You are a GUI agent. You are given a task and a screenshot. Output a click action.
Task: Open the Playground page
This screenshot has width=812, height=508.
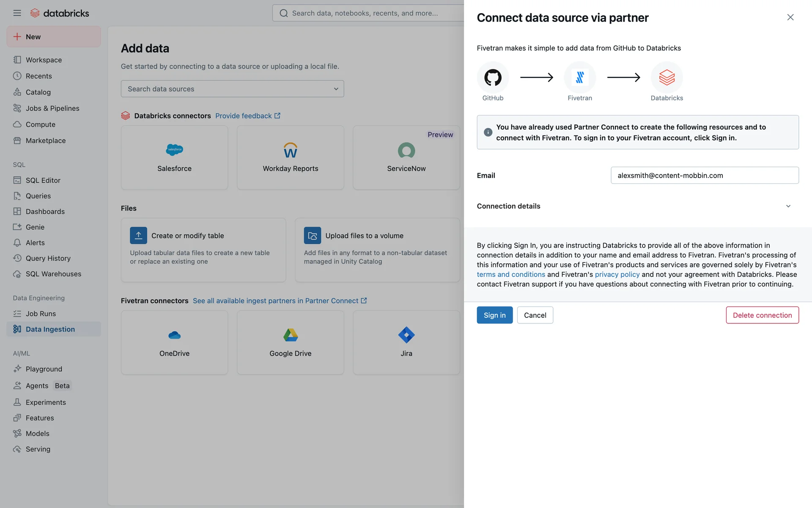(x=44, y=369)
